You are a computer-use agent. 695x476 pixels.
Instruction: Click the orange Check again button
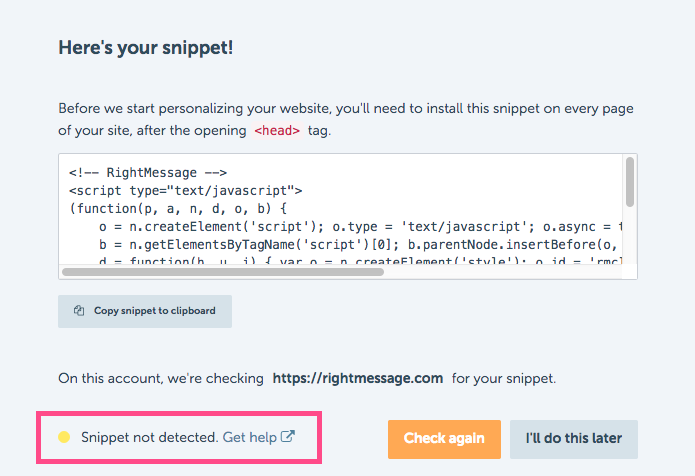tap(444, 439)
